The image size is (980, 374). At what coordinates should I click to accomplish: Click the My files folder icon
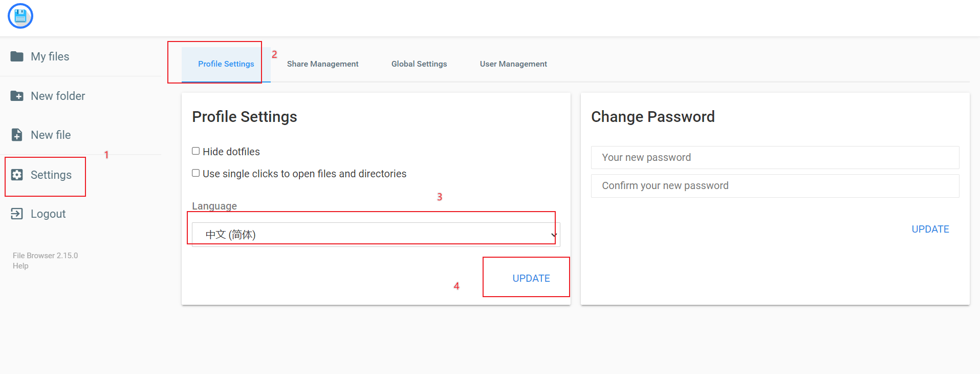point(17,56)
